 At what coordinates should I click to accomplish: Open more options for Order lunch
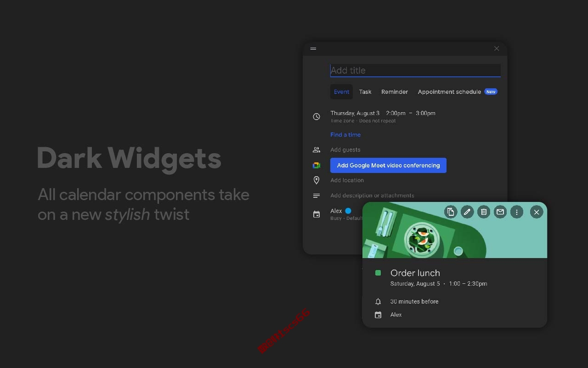click(x=517, y=212)
